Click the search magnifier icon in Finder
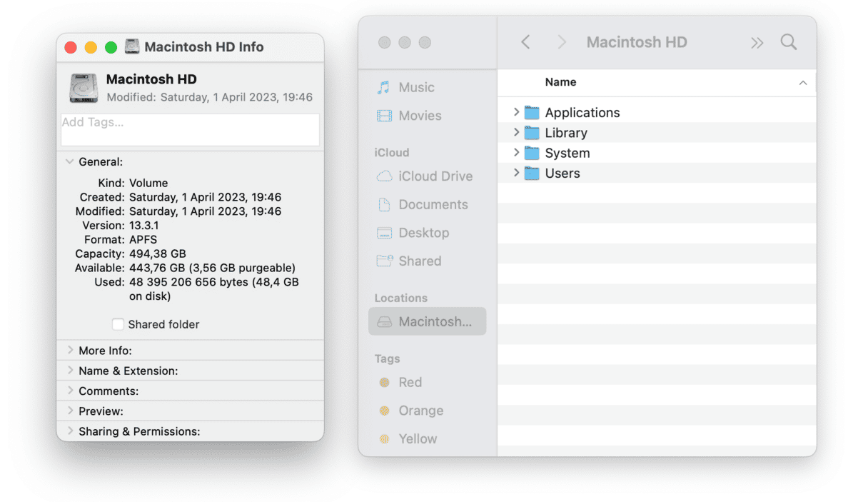Screen dimensions: 868x502 click(788, 42)
